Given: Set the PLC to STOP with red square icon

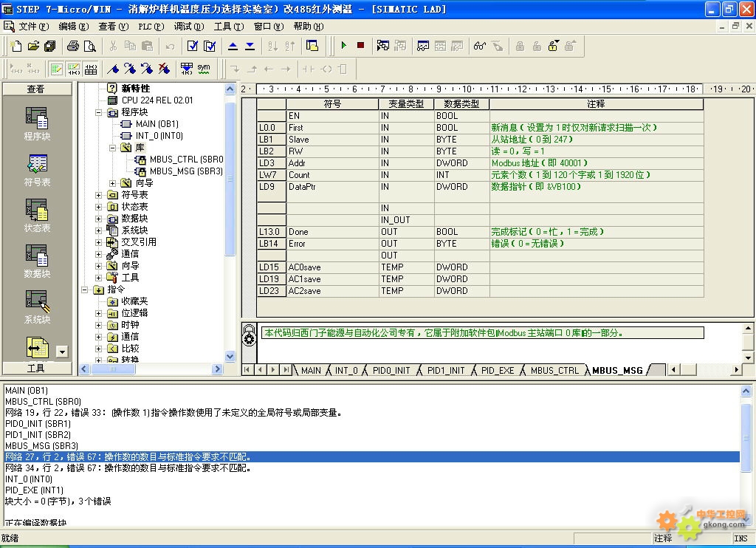Looking at the screenshot, I should 360,45.
